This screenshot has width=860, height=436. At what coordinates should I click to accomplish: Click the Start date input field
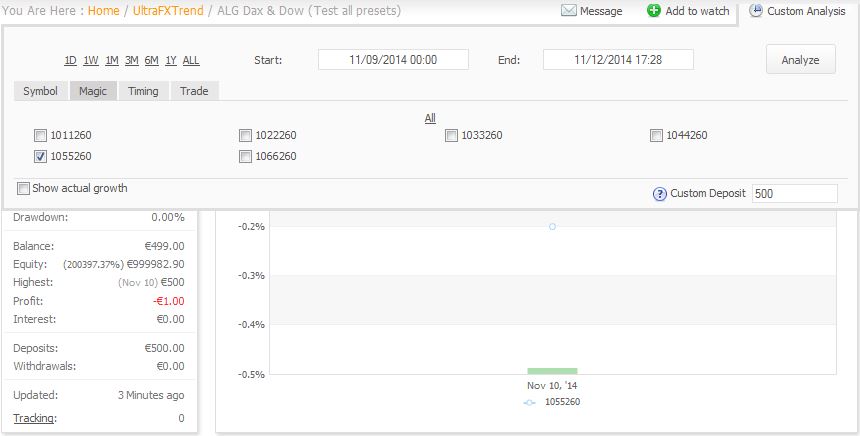coord(393,60)
